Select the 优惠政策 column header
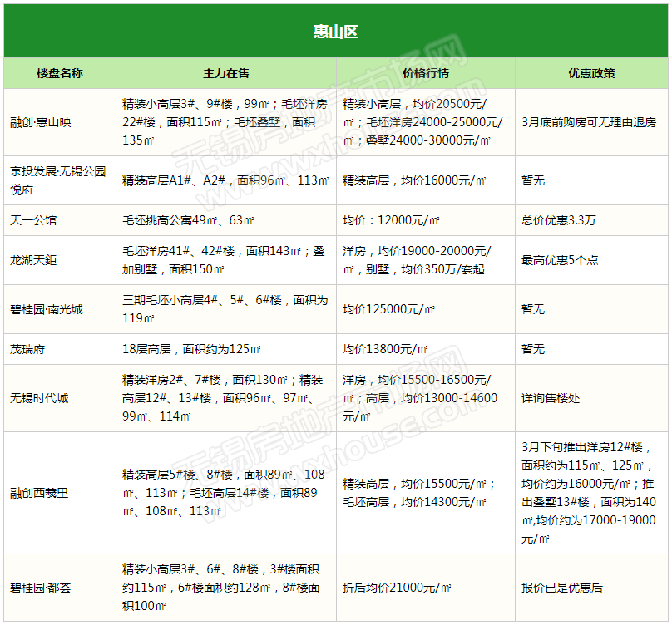Screen dimensions: 672x625 click(591, 73)
